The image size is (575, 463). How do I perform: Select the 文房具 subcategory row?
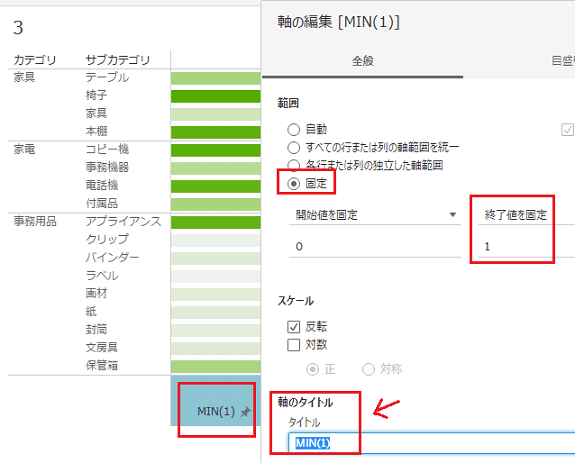click(102, 347)
